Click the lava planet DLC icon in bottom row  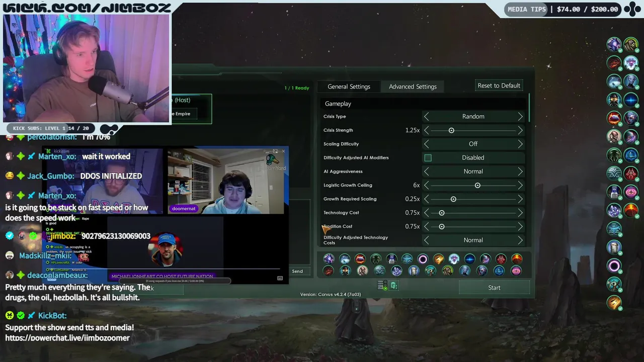coord(517,259)
